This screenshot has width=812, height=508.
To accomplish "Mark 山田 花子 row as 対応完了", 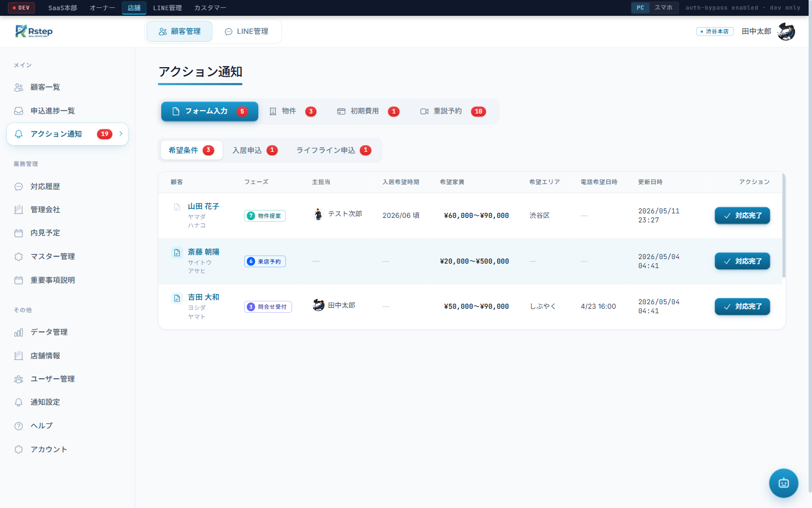I will (742, 216).
